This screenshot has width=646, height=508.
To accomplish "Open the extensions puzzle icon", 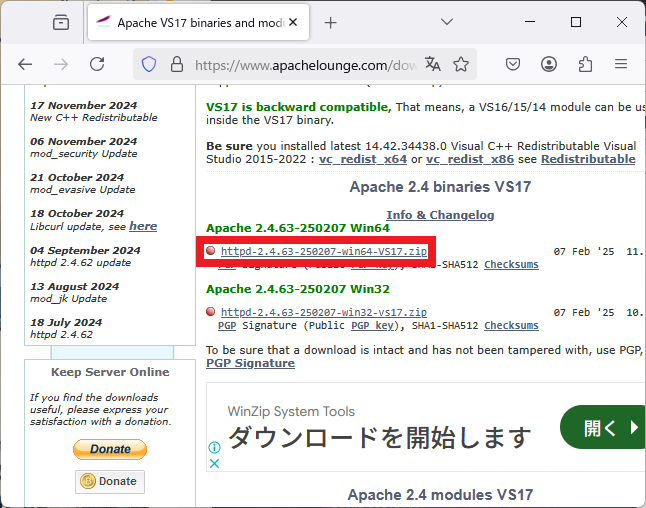I will pos(585,64).
